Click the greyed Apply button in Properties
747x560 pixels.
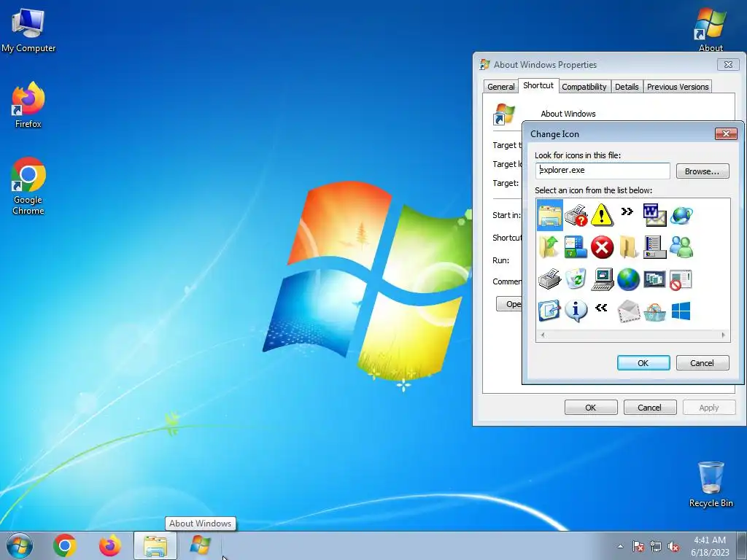tap(709, 408)
